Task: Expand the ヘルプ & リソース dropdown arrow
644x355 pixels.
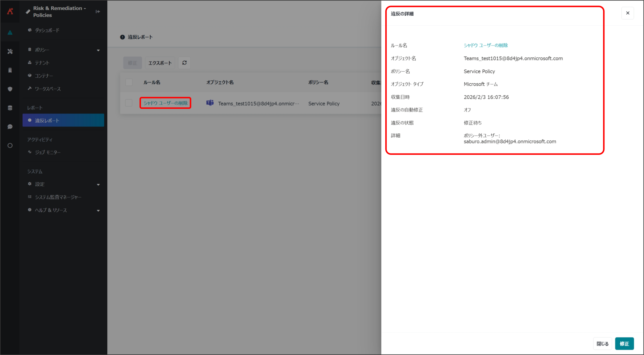Action: pyautogui.click(x=98, y=210)
